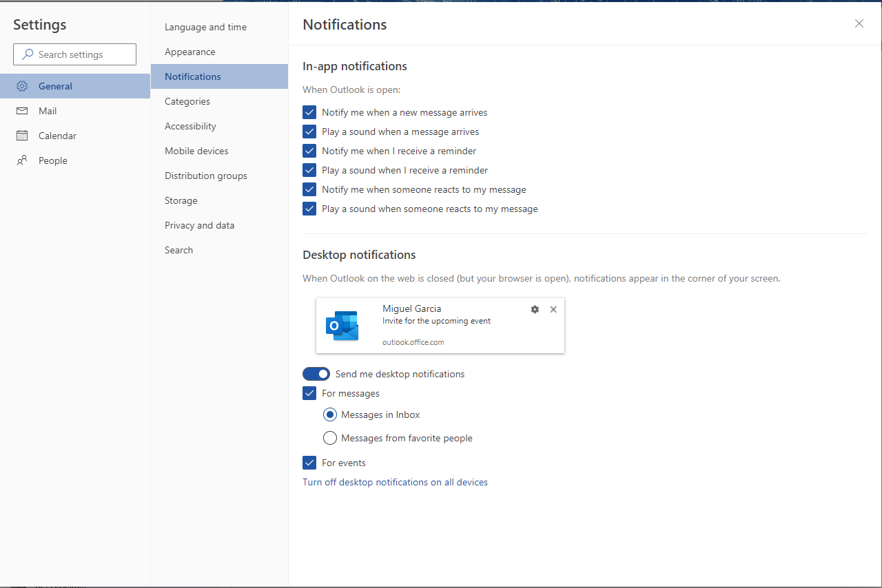The image size is (882, 588).
Task: Click the People icon in settings sidebar
Action: click(x=21, y=160)
